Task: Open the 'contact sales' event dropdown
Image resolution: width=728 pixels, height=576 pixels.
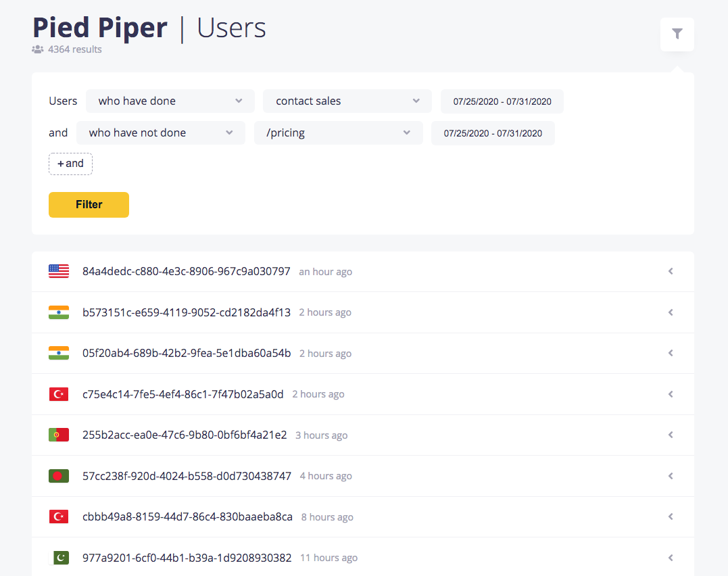Action: (x=347, y=101)
